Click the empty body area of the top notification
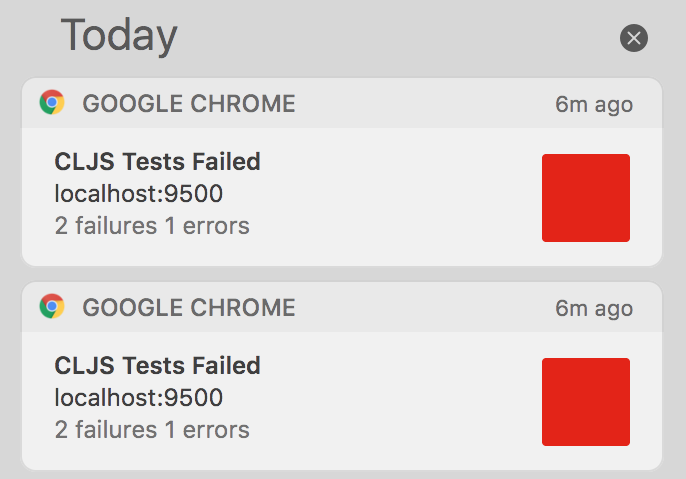This screenshot has height=479, width=686. click(x=400, y=198)
